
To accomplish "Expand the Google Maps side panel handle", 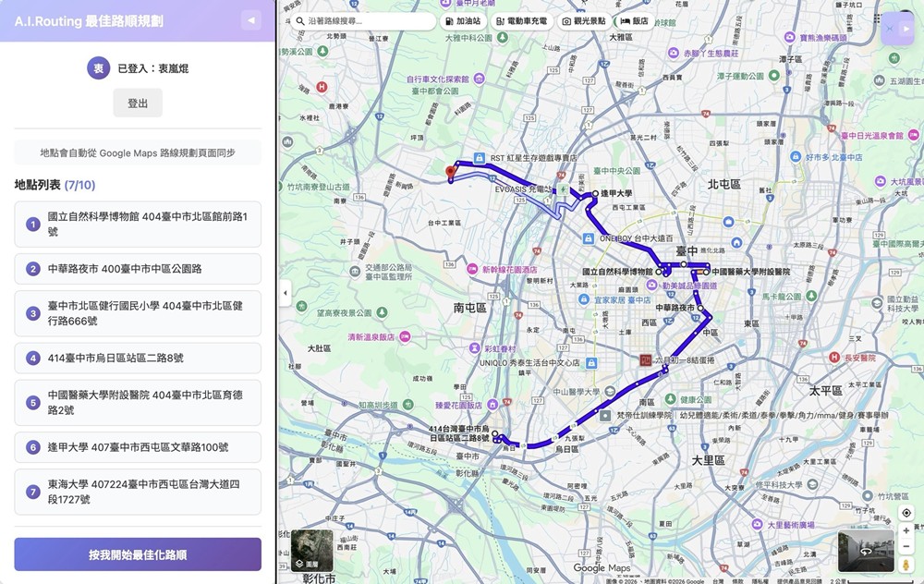I will [285, 293].
